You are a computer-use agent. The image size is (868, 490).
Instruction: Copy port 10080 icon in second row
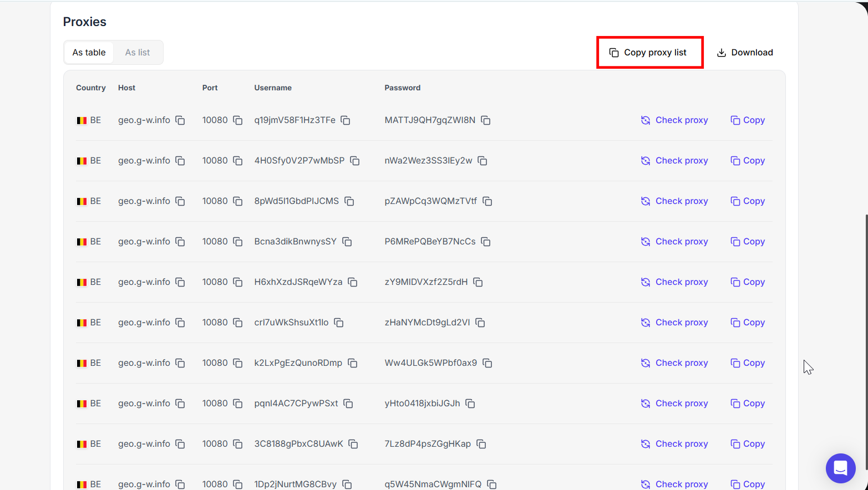[x=238, y=161]
